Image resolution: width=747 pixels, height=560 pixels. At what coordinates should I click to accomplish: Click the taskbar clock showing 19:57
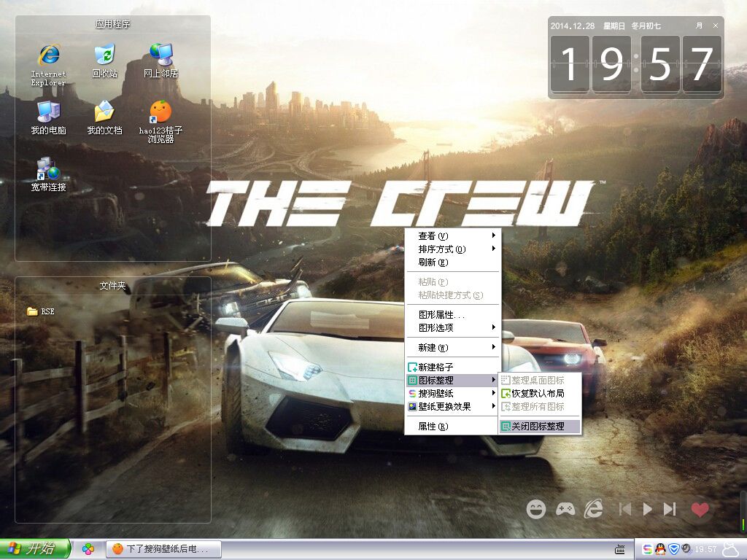point(705,550)
